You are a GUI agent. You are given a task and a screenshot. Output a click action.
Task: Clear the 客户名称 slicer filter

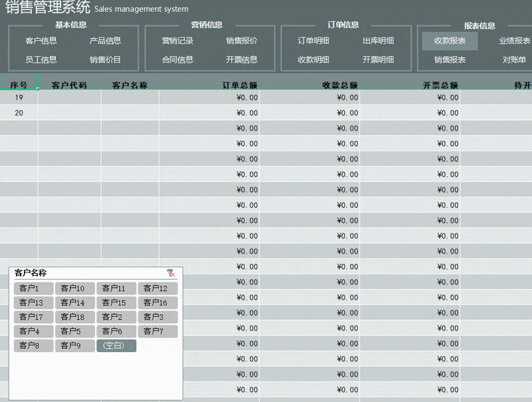tap(171, 273)
